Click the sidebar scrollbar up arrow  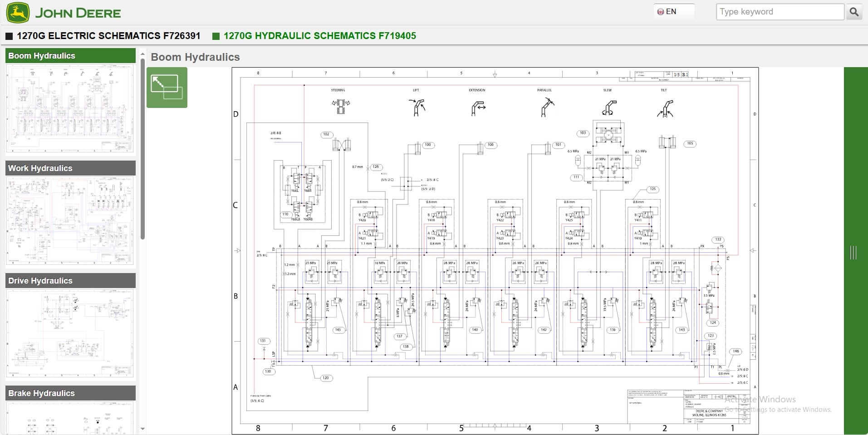pyautogui.click(x=143, y=53)
